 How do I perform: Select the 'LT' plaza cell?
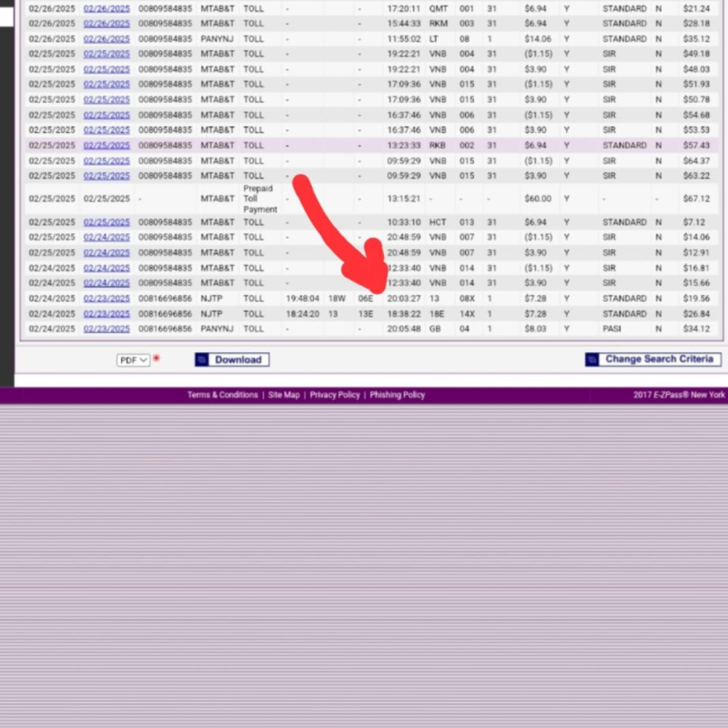pyautogui.click(x=433, y=39)
